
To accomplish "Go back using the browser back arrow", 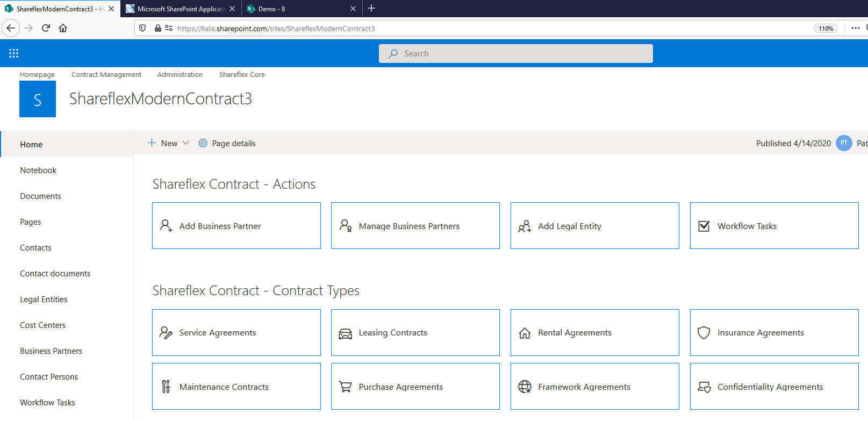I will coord(11,28).
